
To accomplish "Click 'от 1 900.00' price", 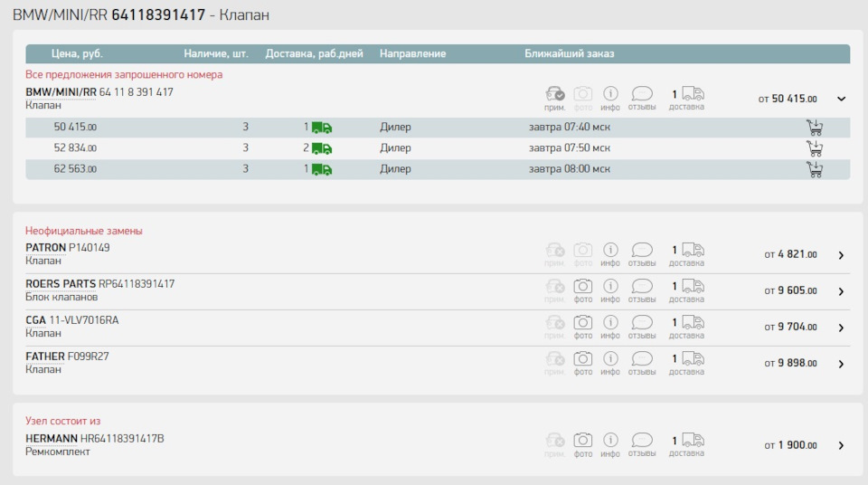I will (790, 445).
